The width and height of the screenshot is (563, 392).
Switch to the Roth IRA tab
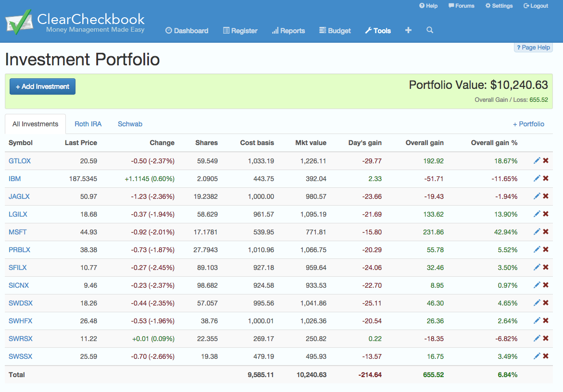click(x=88, y=124)
